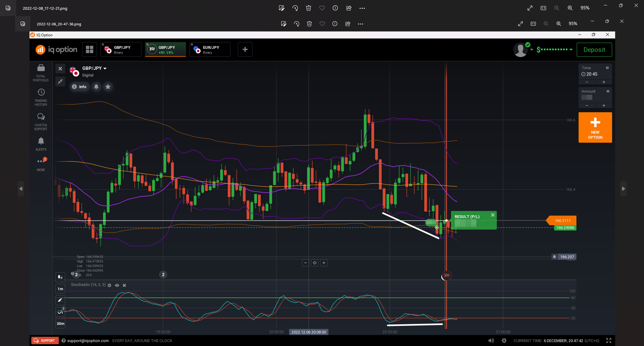Go to next image with right arrow

point(623,189)
